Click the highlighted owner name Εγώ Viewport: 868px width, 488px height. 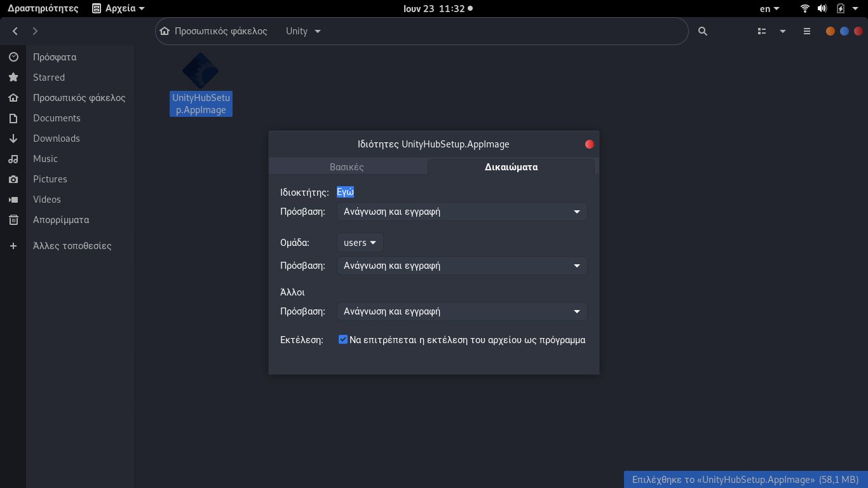coord(345,192)
